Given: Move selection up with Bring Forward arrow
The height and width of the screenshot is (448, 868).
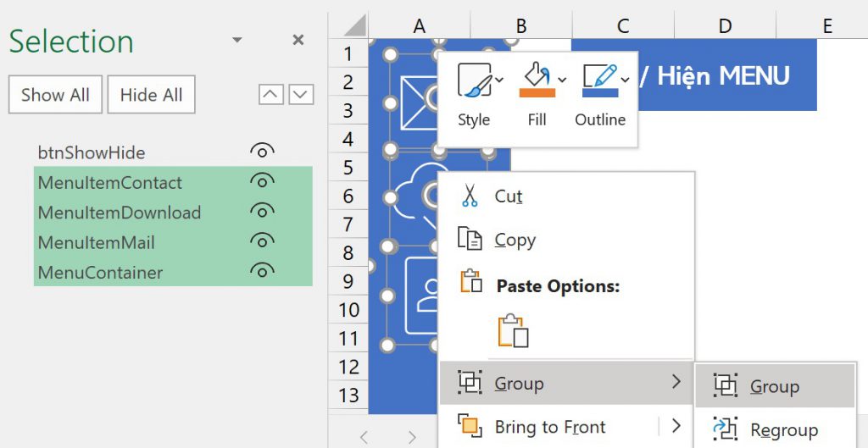Looking at the screenshot, I should point(270,95).
